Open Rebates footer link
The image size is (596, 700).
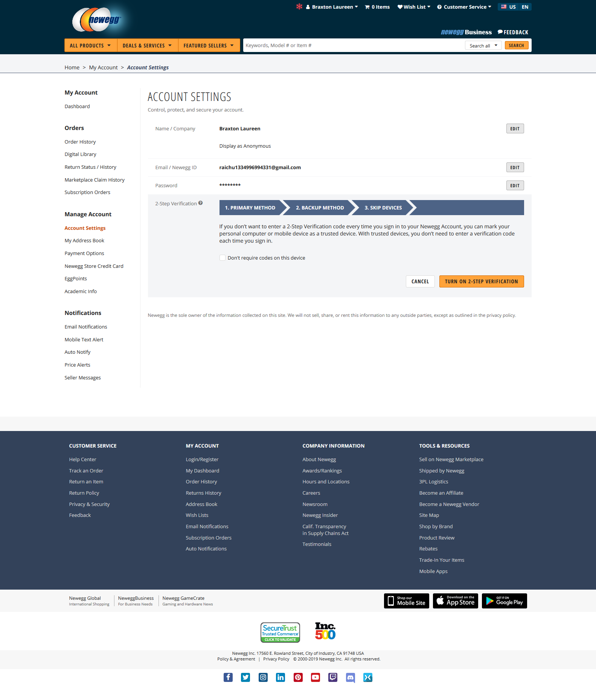tap(428, 549)
